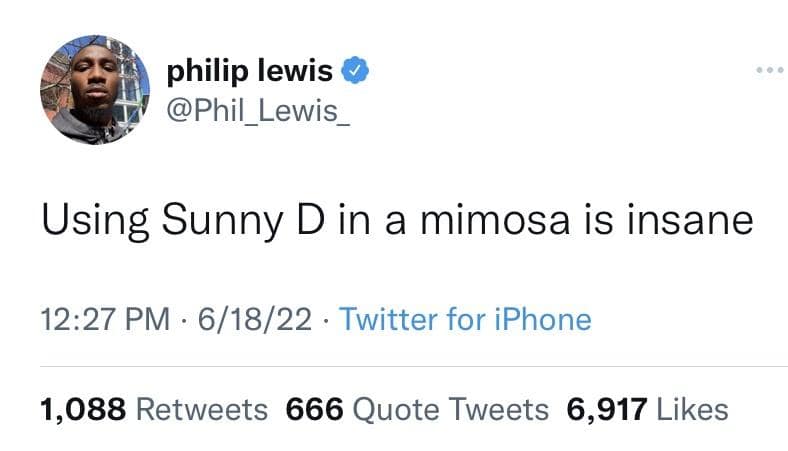Click the "Twitter for iPhone" source link
The image size is (788, 451).
465,320
